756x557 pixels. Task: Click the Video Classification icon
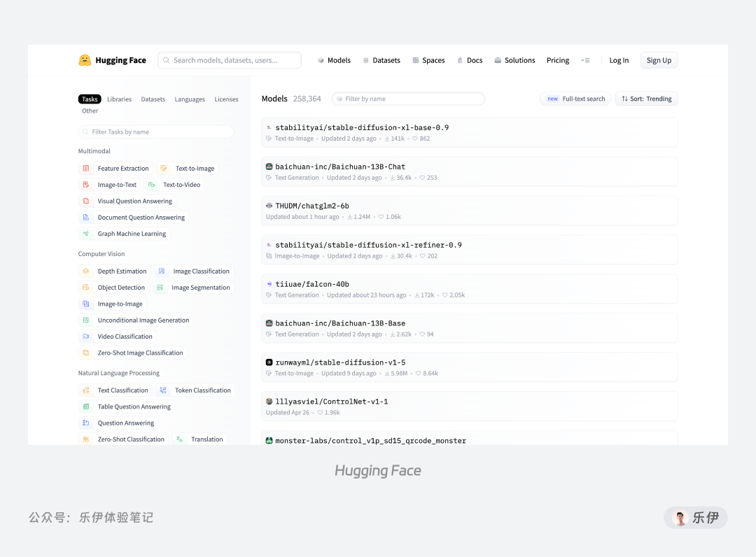(x=86, y=337)
